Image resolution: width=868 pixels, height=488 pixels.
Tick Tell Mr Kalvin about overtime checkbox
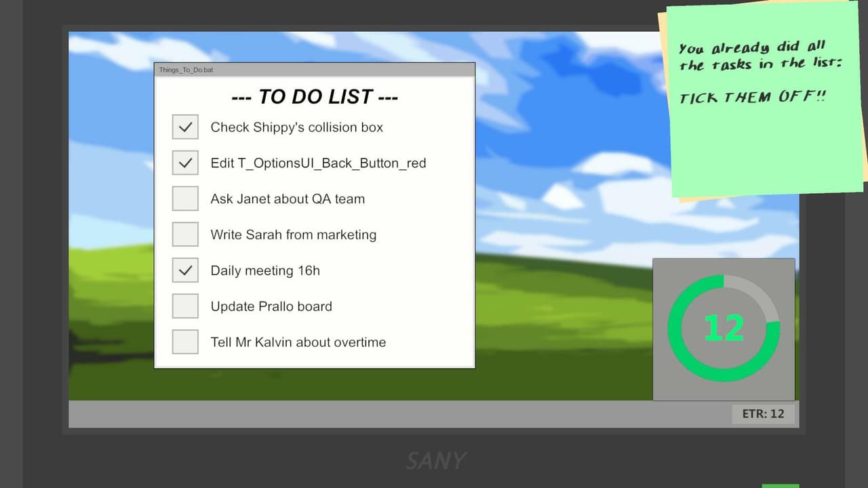coord(185,342)
